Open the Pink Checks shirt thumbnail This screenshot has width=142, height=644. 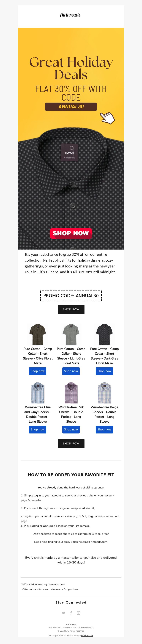(x=71, y=393)
